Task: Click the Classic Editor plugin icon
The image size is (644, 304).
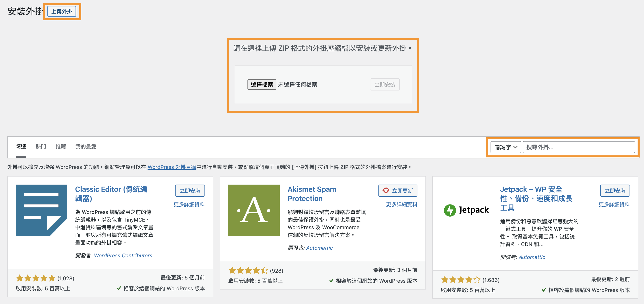Action: [x=41, y=210]
